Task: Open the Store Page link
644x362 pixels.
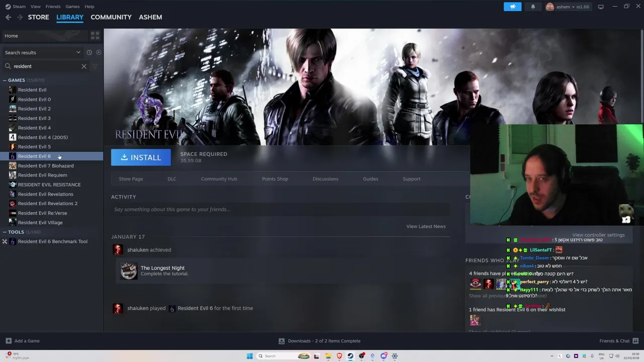Action: 131,179
